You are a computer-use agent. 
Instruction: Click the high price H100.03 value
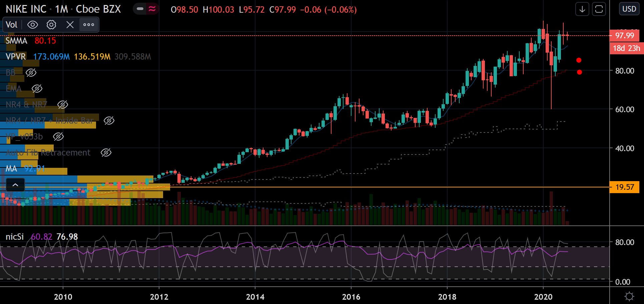218,9
